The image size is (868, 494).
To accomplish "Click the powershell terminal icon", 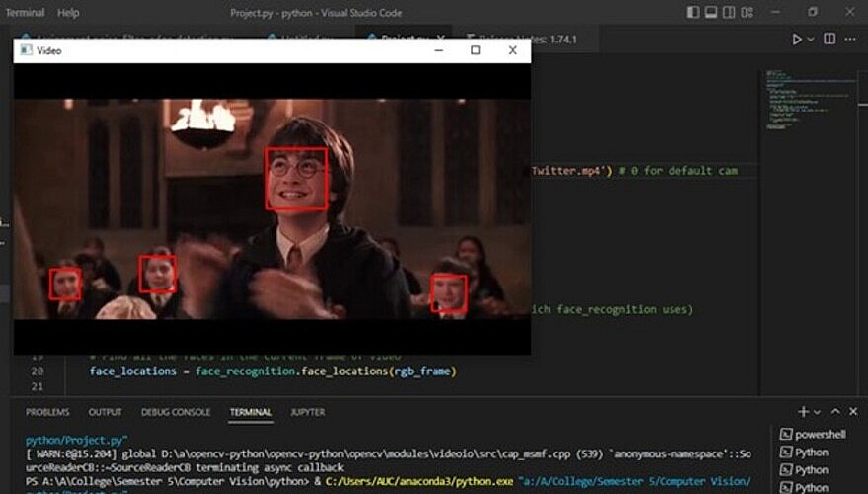I will [x=785, y=434].
